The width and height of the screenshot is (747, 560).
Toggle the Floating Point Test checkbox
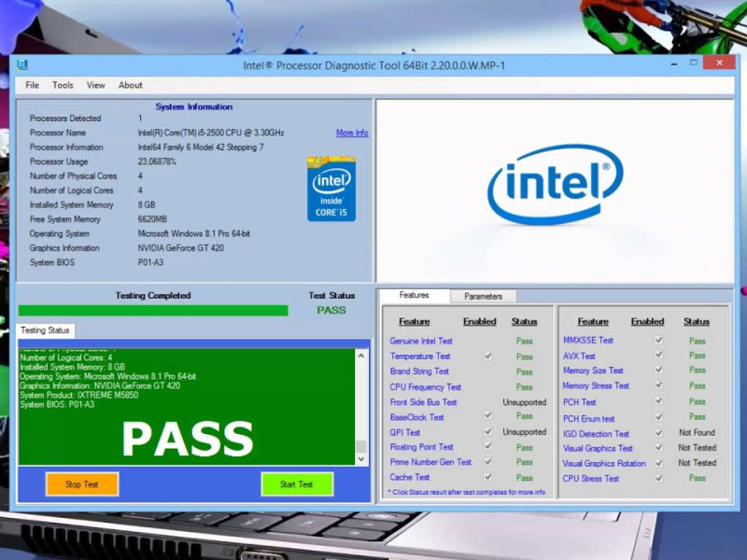point(487,446)
